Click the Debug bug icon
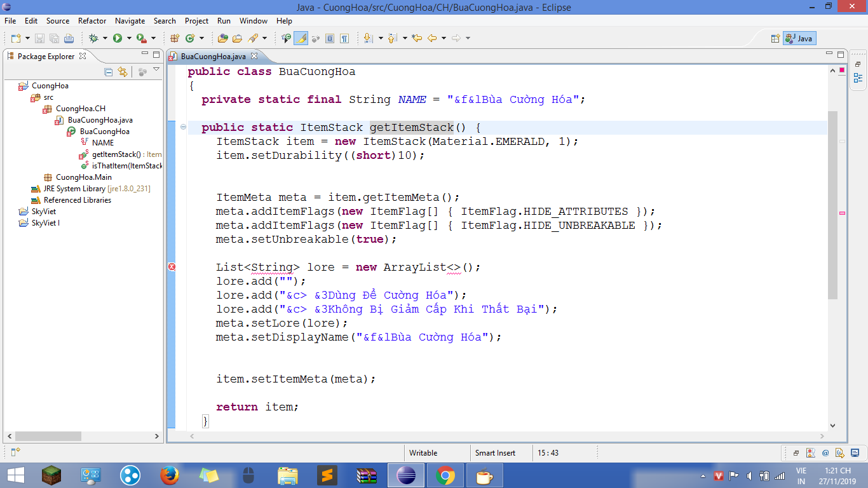Image resolution: width=868 pixels, height=488 pixels. point(93,38)
